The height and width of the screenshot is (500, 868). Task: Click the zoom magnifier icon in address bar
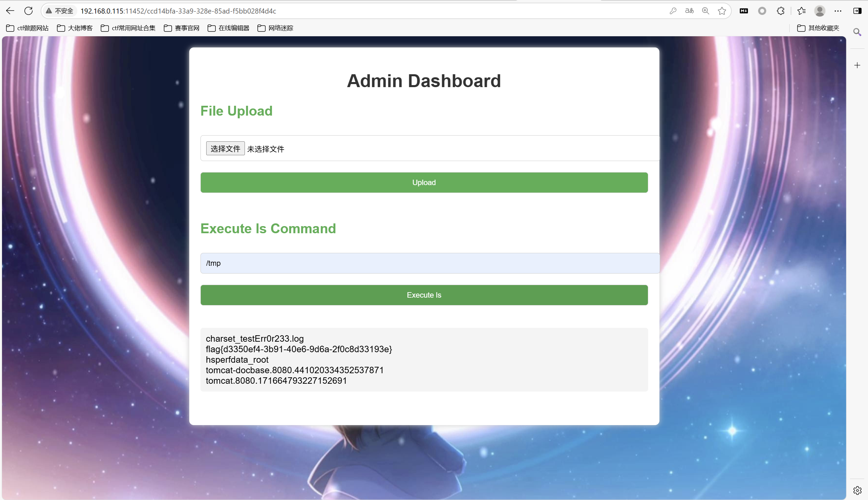click(706, 11)
